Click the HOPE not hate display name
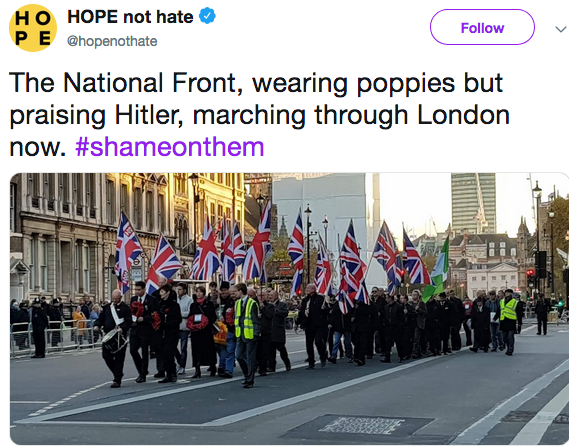Image resolution: width=569 pixels, height=446 pixels. coord(130,17)
